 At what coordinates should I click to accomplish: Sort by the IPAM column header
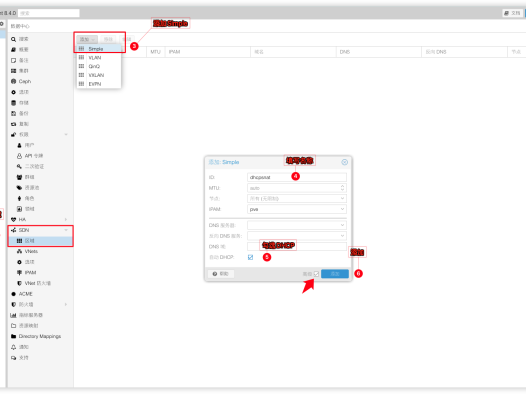208,52
